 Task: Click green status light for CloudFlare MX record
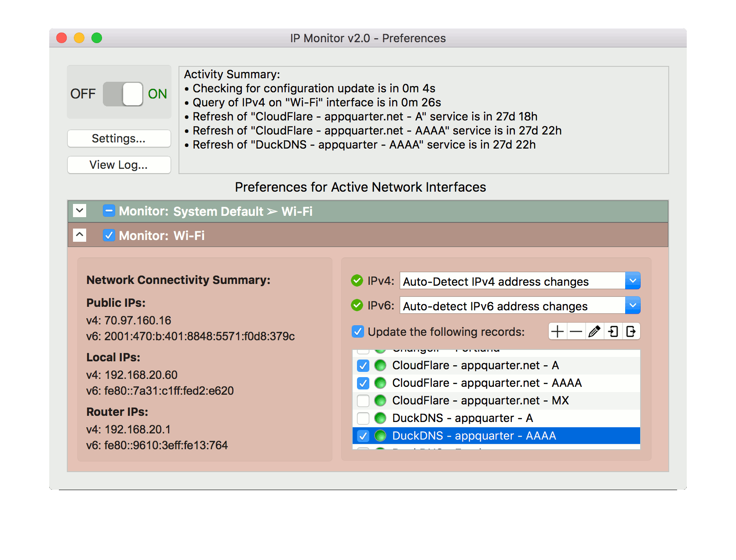click(380, 401)
